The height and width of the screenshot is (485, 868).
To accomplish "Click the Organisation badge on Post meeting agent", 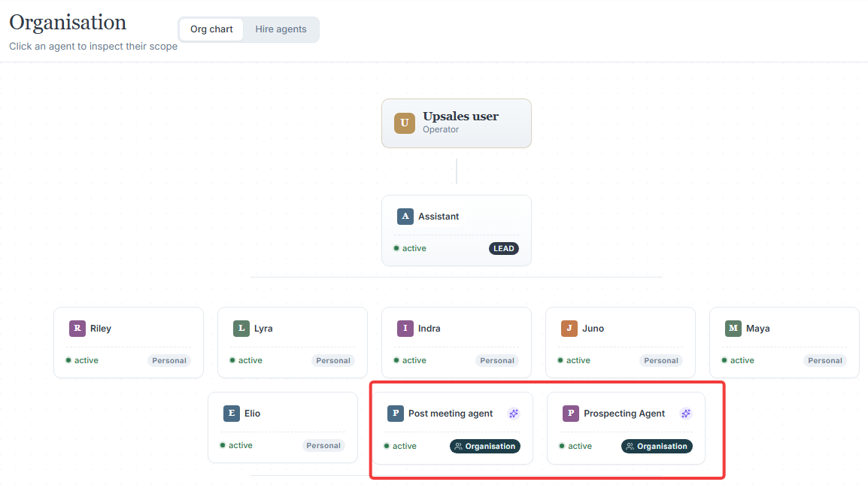I will point(485,446).
